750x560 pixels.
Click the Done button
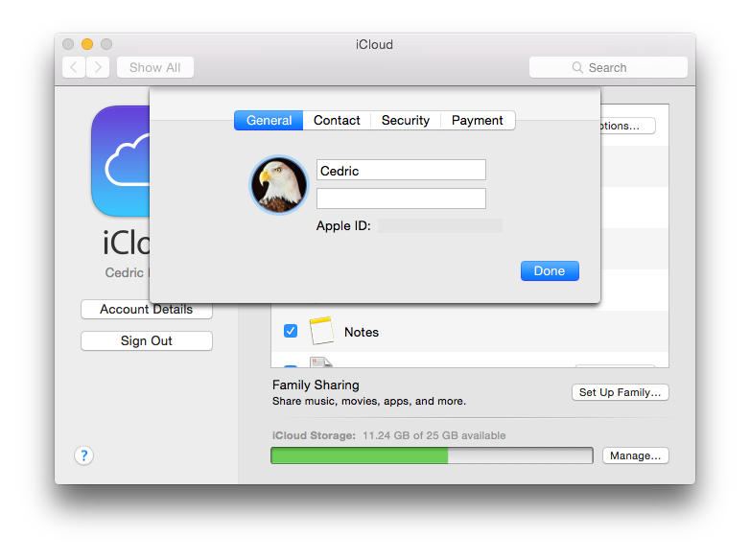[550, 271]
